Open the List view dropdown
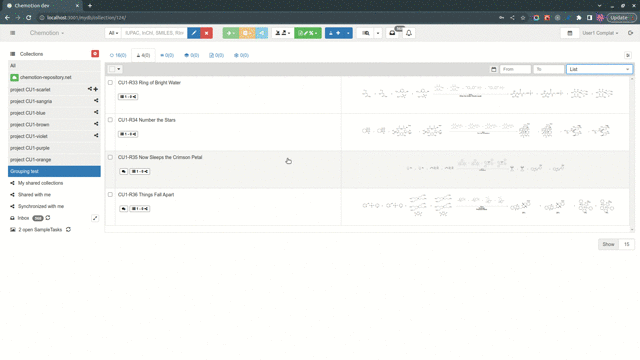The image size is (640, 360). (599, 69)
